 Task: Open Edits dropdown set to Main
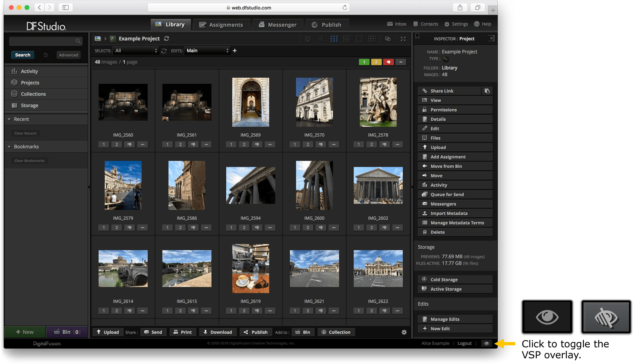207,51
